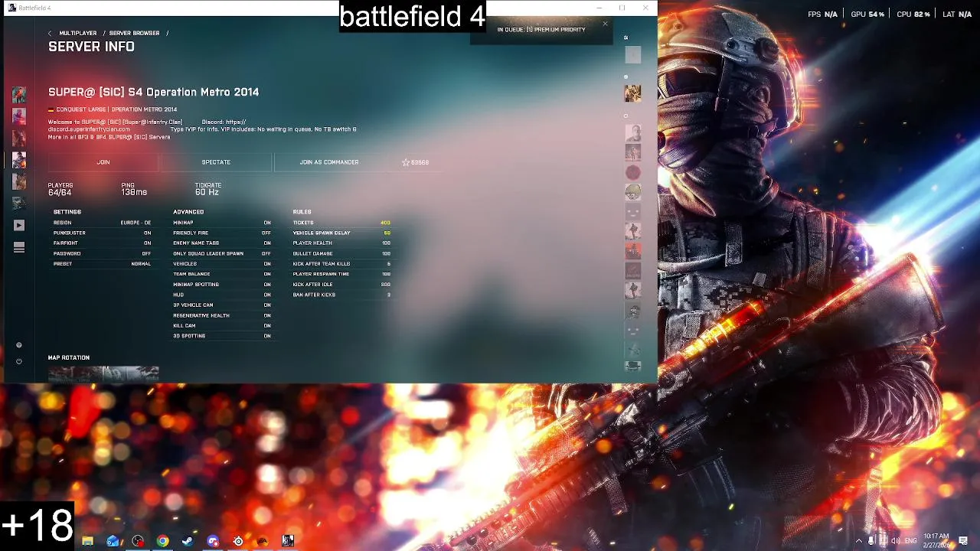Select the 3D SPOTTING row

click(x=222, y=336)
